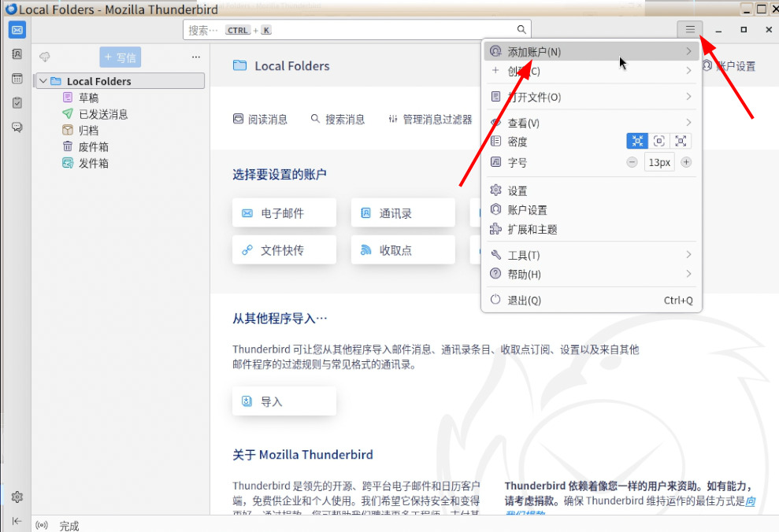Image resolution: width=779 pixels, height=532 pixels.
Task: Open the Thunderbird hamburger app menu
Action: pyautogui.click(x=689, y=29)
